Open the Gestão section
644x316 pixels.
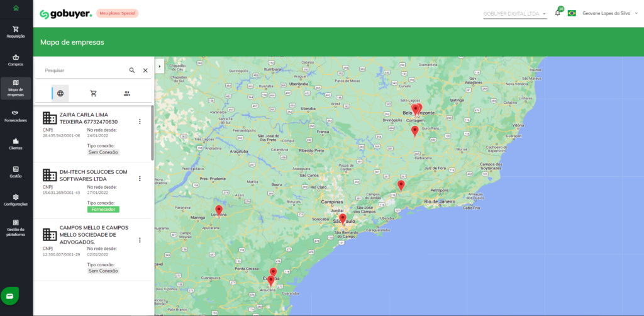tap(16, 172)
